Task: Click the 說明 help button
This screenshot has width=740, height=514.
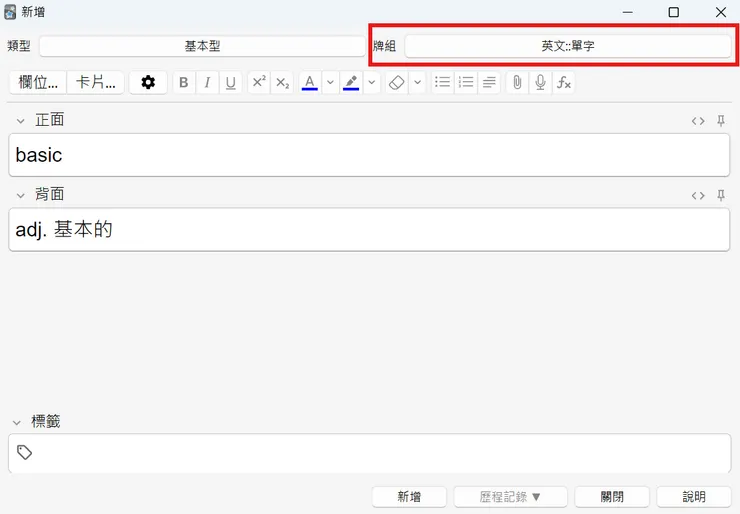Action: [x=694, y=497]
